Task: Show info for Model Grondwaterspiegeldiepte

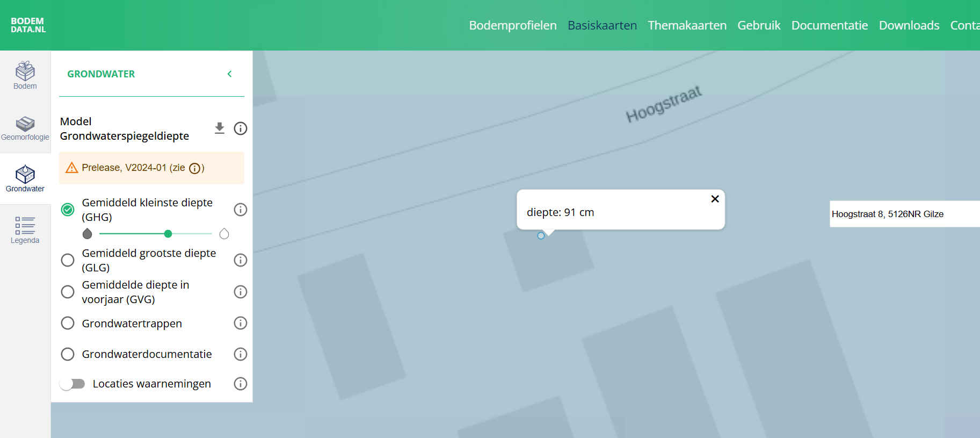Action: tap(241, 128)
